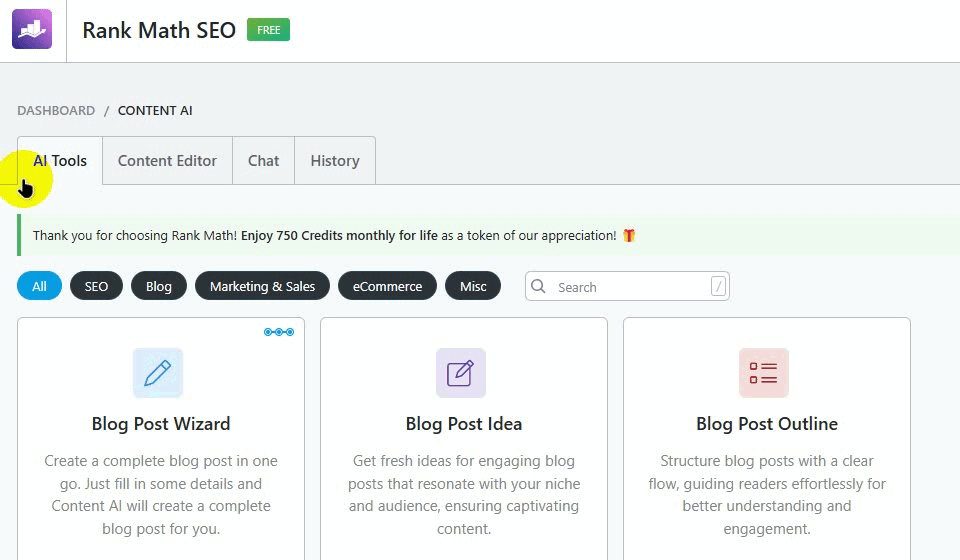Click the slash shortcut icon in search

tap(718, 287)
